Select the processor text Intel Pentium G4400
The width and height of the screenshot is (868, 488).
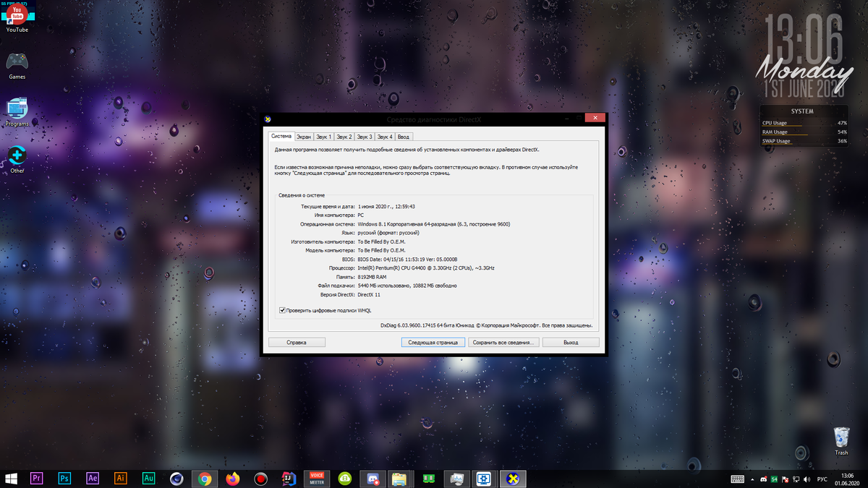(426, 268)
